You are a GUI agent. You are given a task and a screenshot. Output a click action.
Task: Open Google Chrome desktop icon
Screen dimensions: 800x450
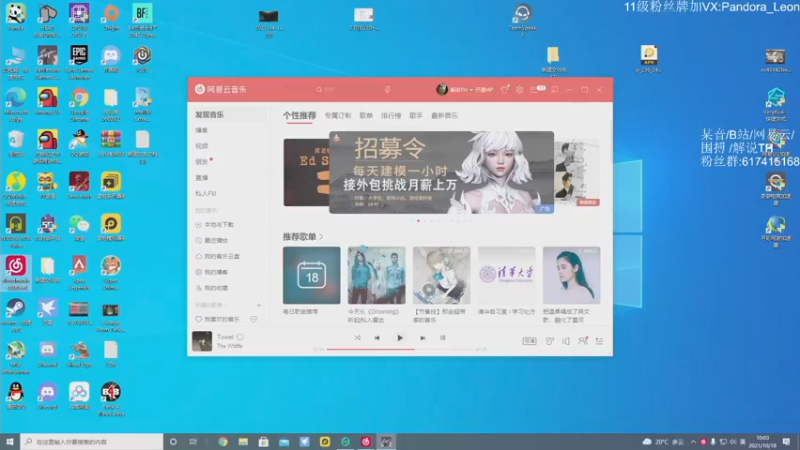(79, 104)
